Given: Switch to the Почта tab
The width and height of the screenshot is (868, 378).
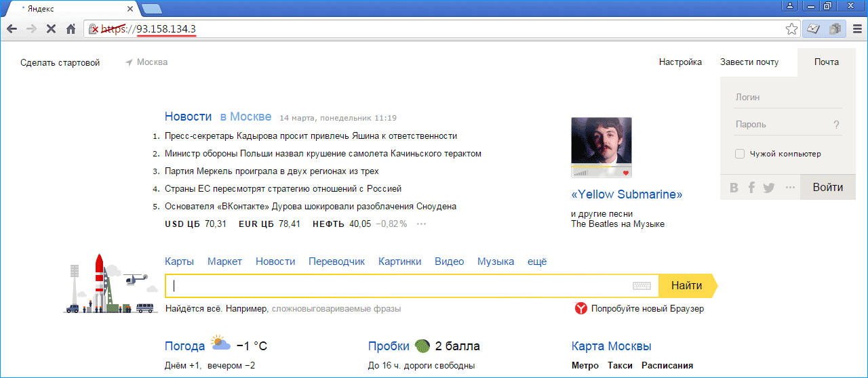Looking at the screenshot, I should coord(826,62).
